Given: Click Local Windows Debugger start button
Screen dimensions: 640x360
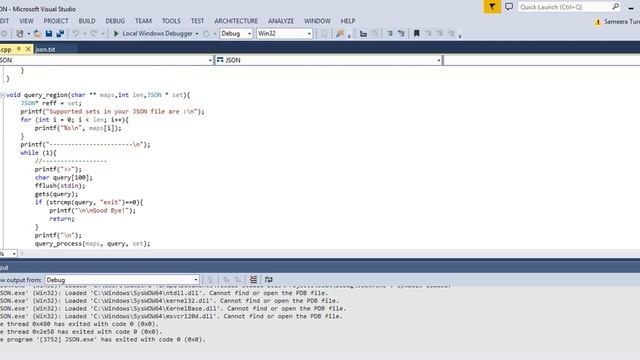Looking at the screenshot, I should pos(153,33).
